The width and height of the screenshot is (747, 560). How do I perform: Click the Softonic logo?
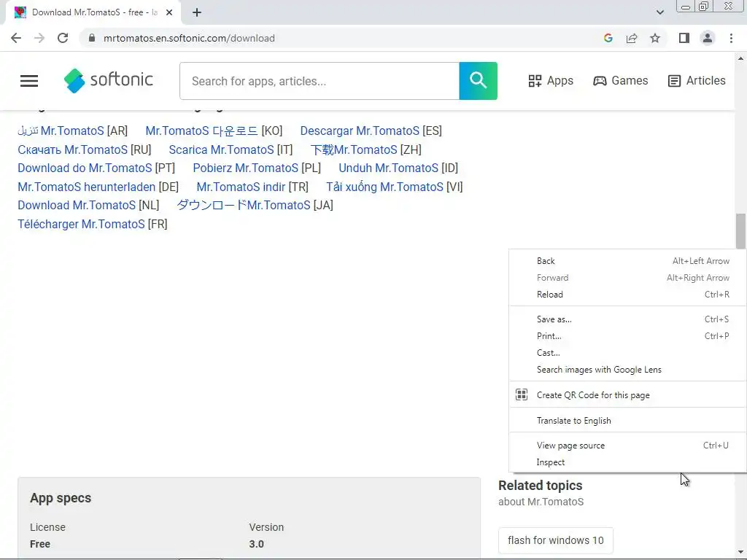pos(109,80)
